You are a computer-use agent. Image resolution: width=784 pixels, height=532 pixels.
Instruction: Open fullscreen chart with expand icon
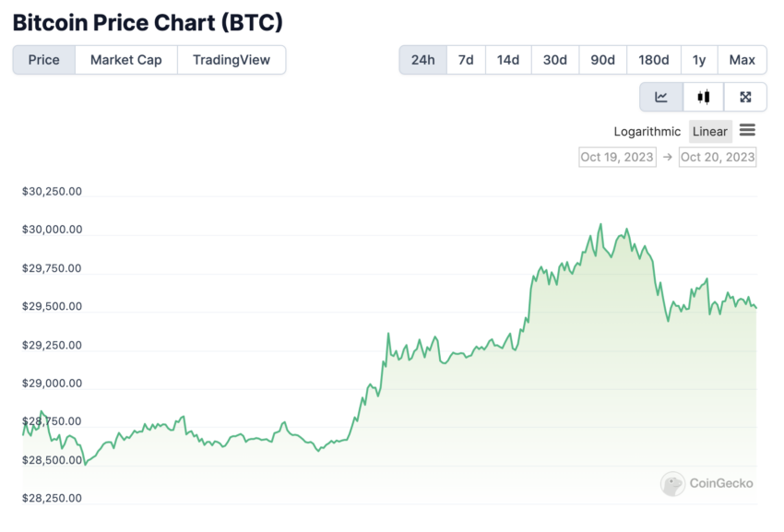click(745, 97)
